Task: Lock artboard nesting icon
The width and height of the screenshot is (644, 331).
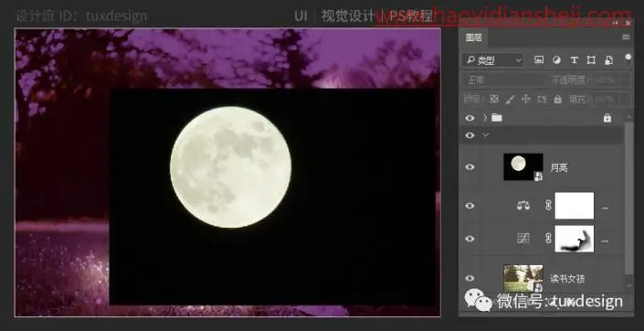Action: click(542, 99)
